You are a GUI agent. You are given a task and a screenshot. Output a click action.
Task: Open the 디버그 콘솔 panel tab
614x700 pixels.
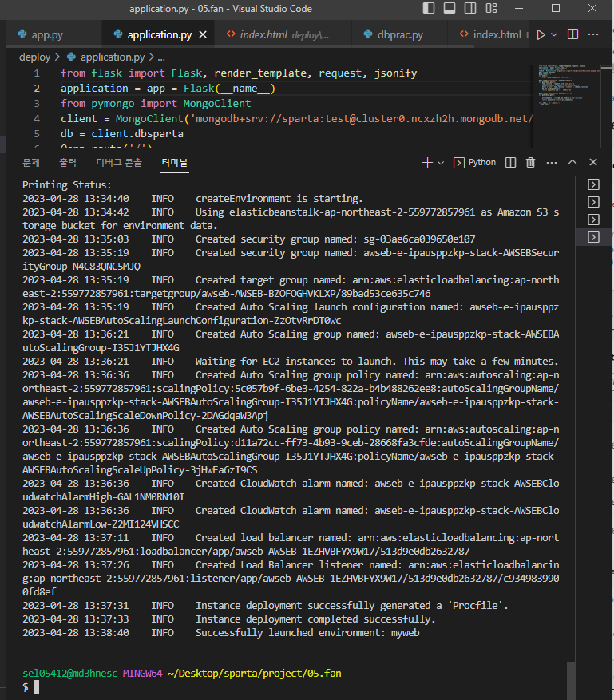coord(119,163)
